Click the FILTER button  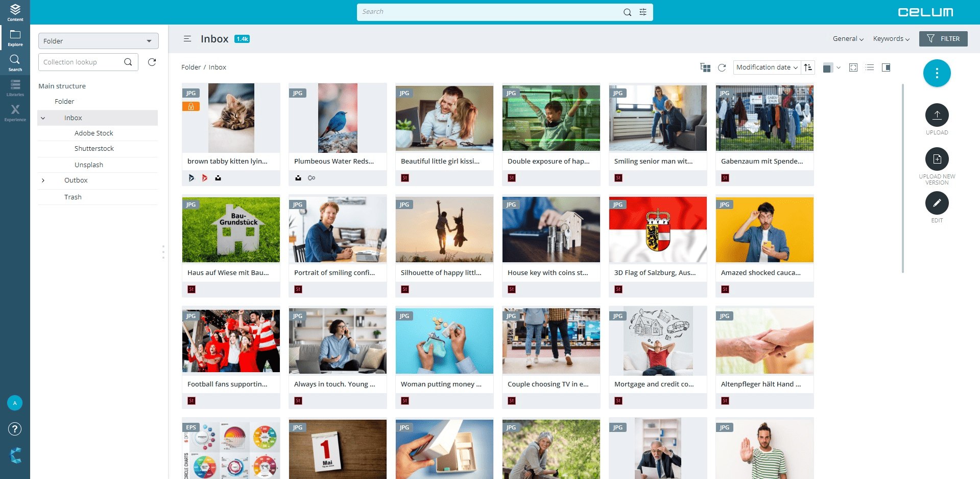point(943,38)
